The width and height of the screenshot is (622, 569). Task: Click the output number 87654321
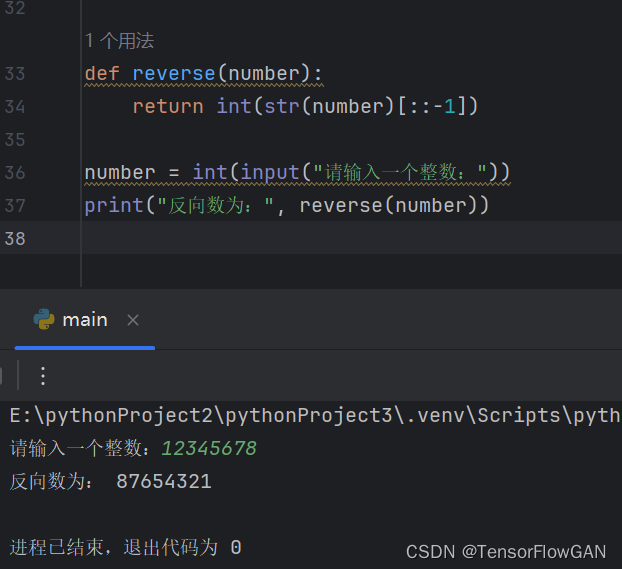coord(164,481)
